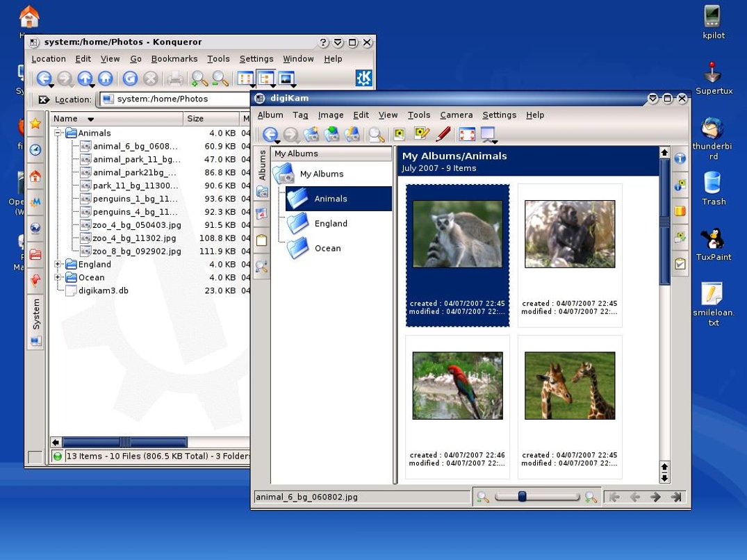
Task: Select the England album in digiKam
Action: 331,223
